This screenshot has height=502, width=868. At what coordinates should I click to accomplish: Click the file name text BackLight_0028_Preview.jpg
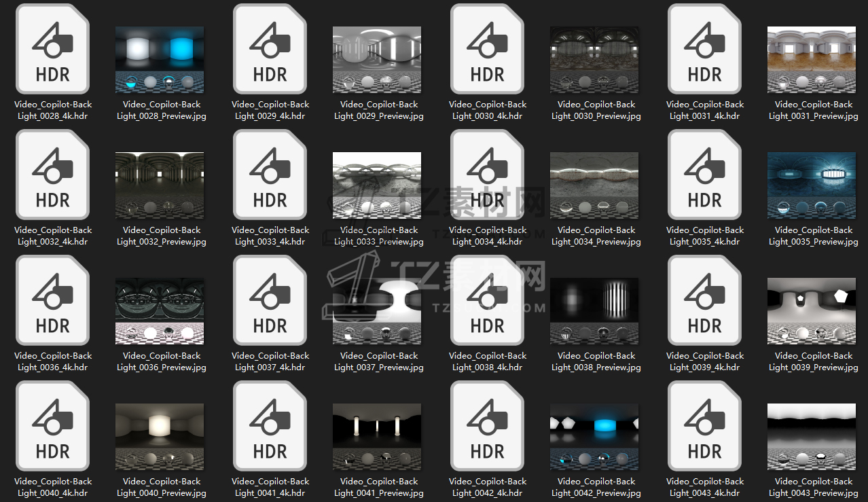coord(162,110)
